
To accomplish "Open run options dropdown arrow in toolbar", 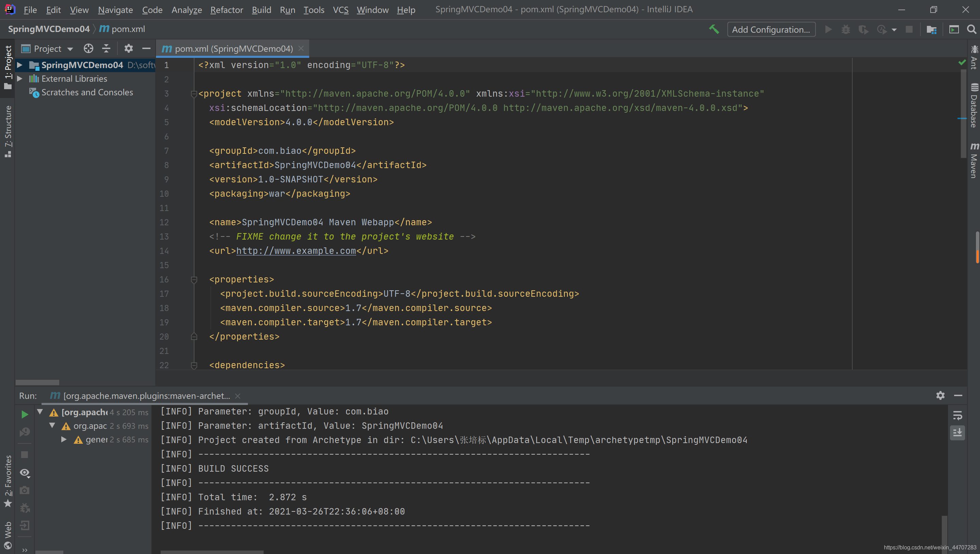I will coord(894,30).
